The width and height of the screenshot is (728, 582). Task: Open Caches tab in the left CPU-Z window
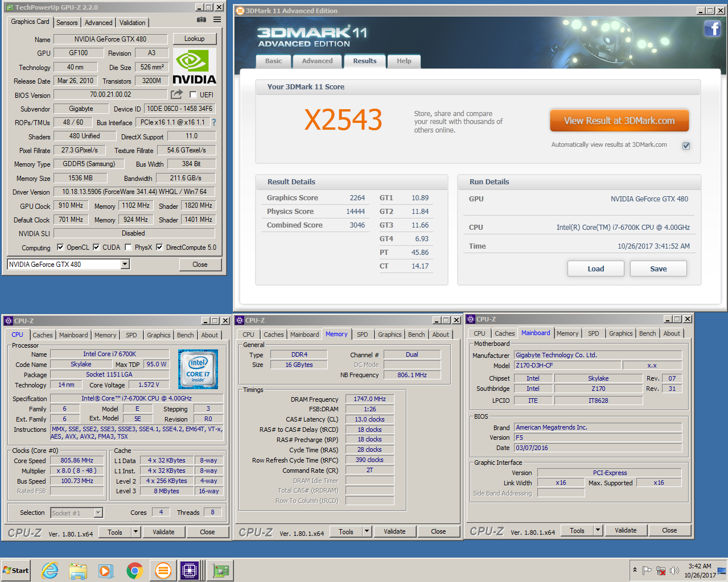[x=42, y=335]
